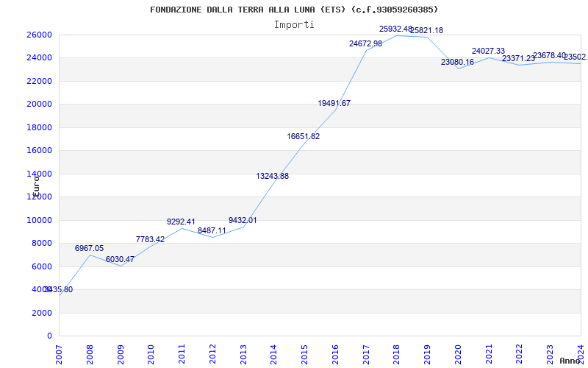This screenshot has height=368, width=588.
Task: Click the data label 13243.88
Action: 273,176
